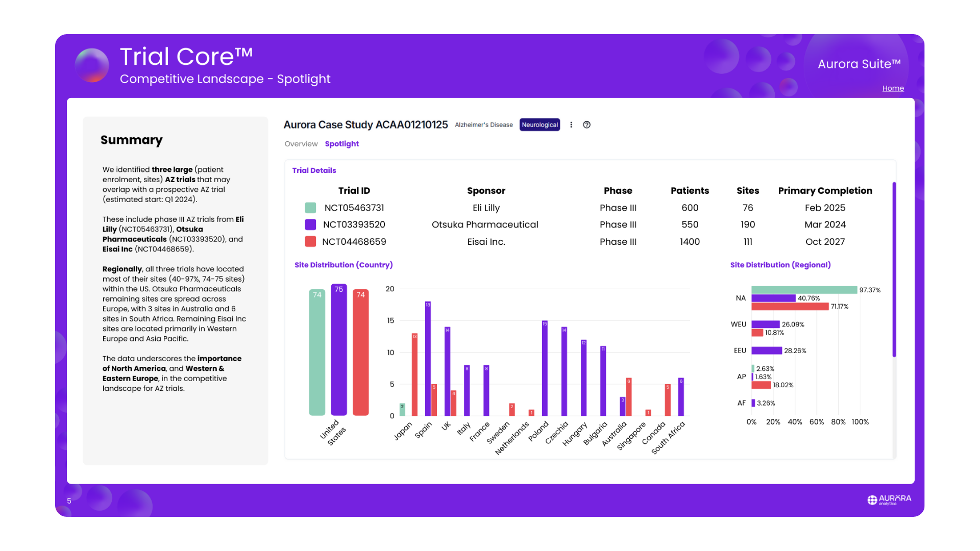The height and width of the screenshot is (551, 980).
Task: Click the Trial Details heading
Action: [x=314, y=170]
